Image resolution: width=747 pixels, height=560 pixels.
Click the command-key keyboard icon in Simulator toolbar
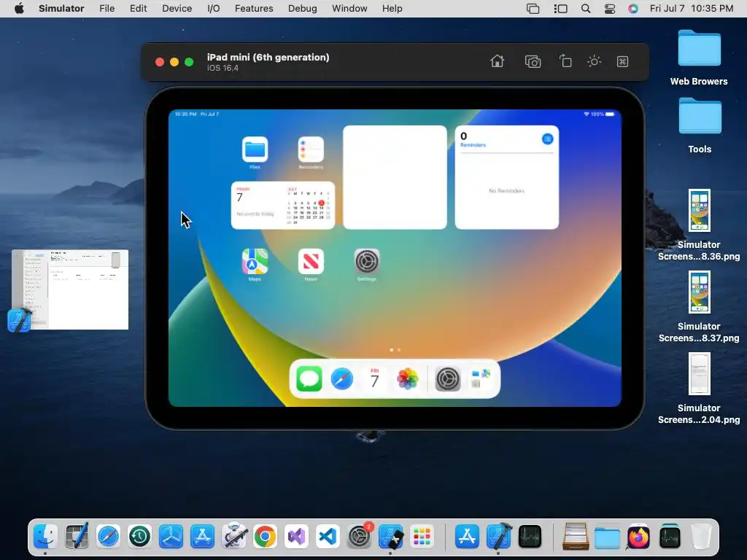[x=623, y=61]
